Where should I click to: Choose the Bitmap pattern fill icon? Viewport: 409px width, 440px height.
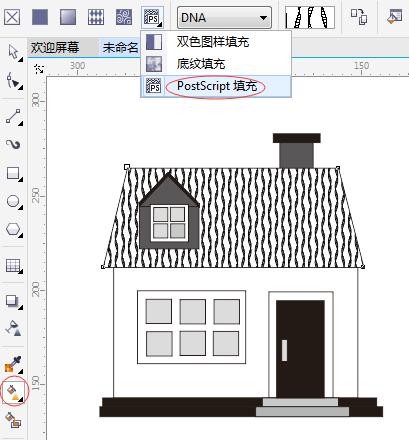(124, 17)
